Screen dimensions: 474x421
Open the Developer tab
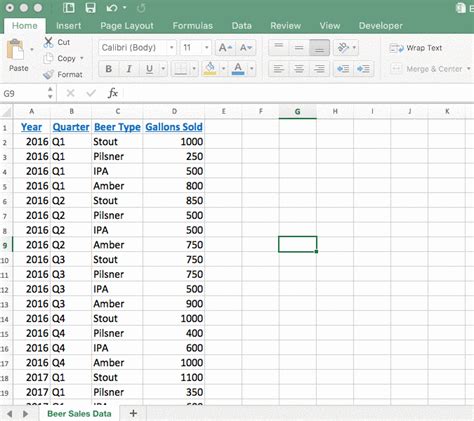click(381, 26)
